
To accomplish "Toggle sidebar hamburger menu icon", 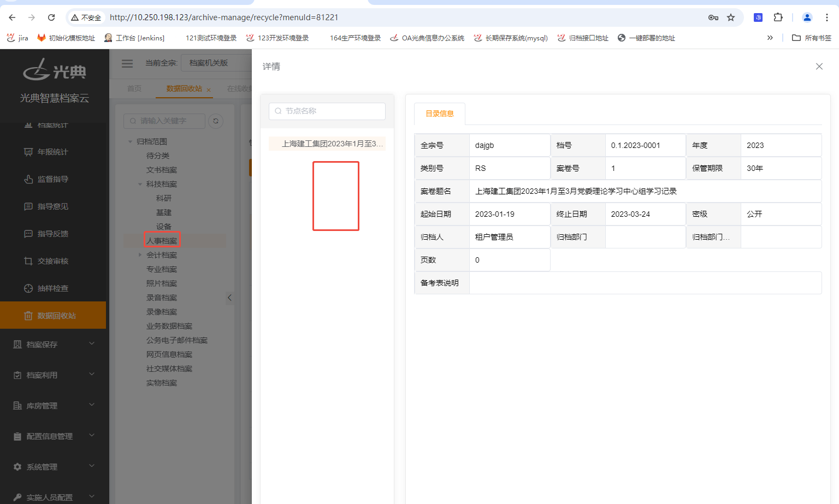I will 127,63.
